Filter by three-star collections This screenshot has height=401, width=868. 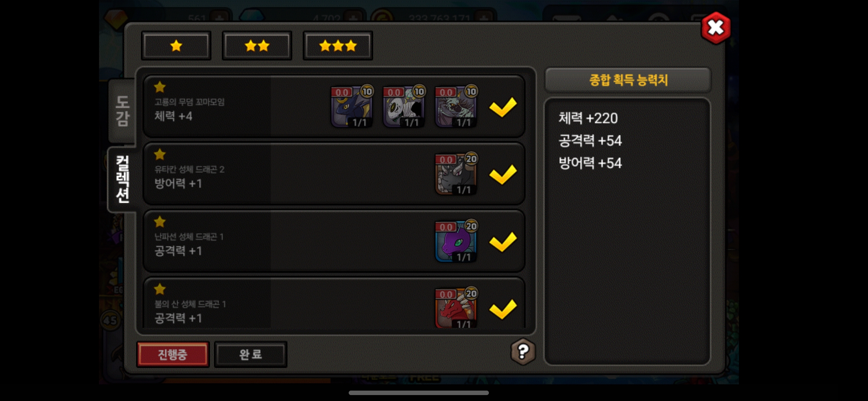click(338, 46)
